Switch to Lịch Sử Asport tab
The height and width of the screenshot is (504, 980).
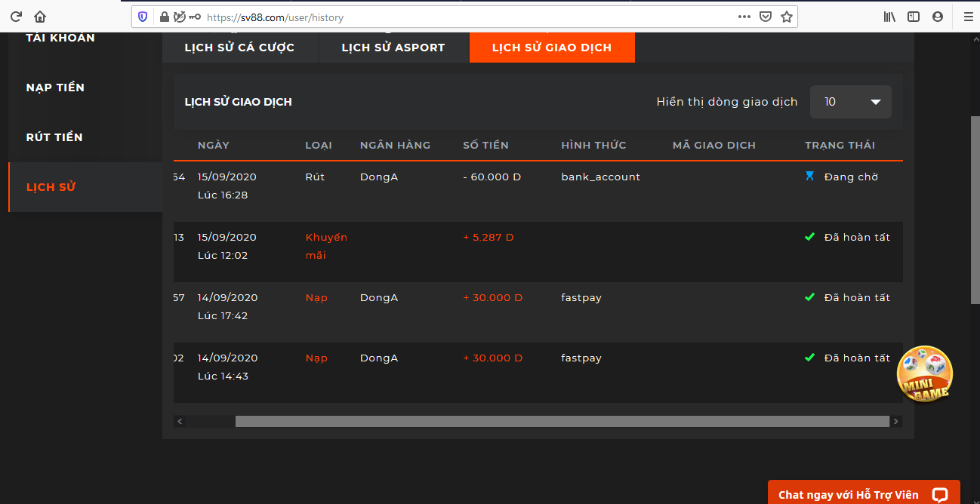pyautogui.click(x=393, y=48)
